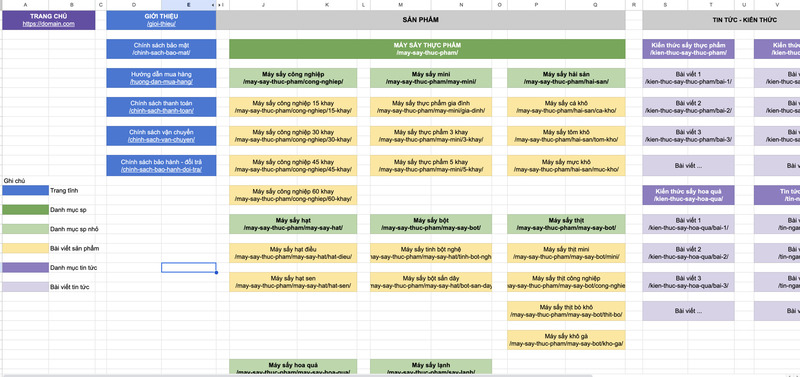The width and height of the screenshot is (800, 377).
Task: Select the Kiến thức sấy hoa quả category cell
Action: coord(688,195)
